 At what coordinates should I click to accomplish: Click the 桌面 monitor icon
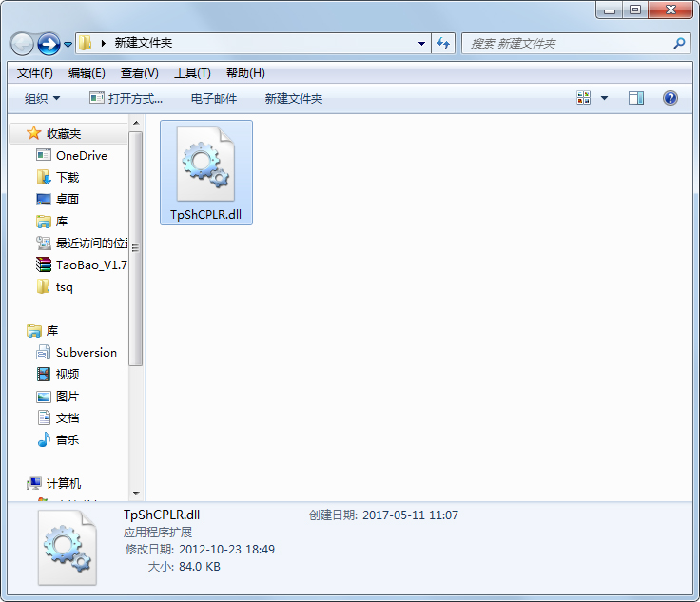44,199
